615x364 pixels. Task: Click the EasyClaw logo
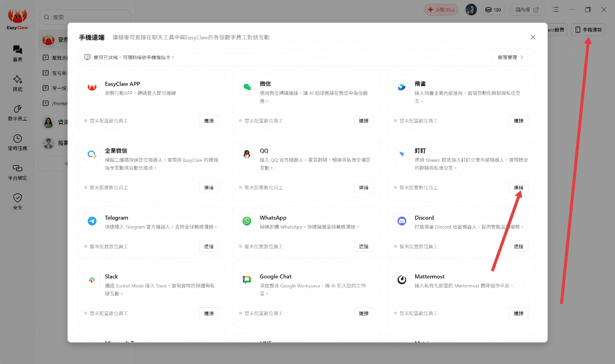(17, 20)
